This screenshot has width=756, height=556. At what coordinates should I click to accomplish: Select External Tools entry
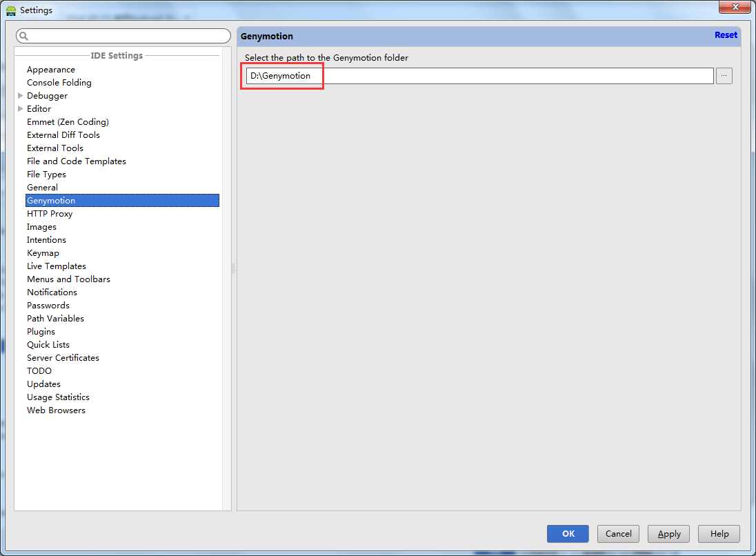pyautogui.click(x=55, y=148)
